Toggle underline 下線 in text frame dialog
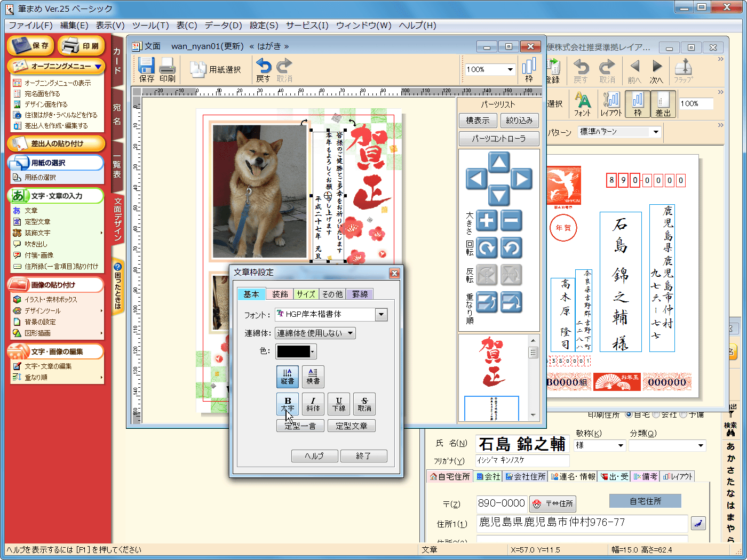 pyautogui.click(x=339, y=404)
